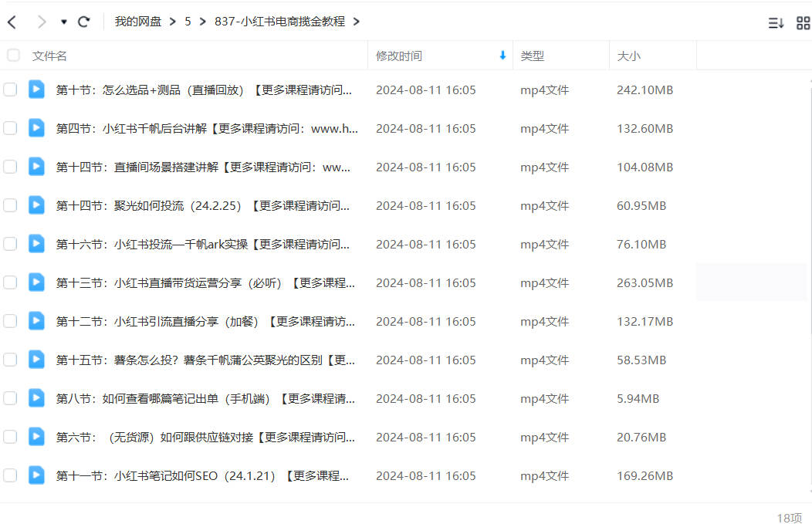Sort by 类型 column header
This screenshot has width=812, height=524.
click(x=533, y=56)
